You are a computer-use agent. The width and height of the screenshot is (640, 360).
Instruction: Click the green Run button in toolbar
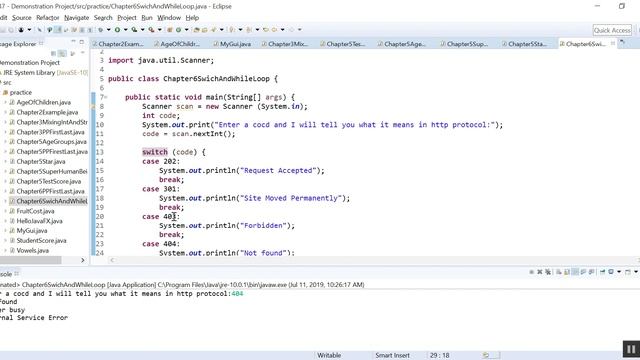[117, 30]
